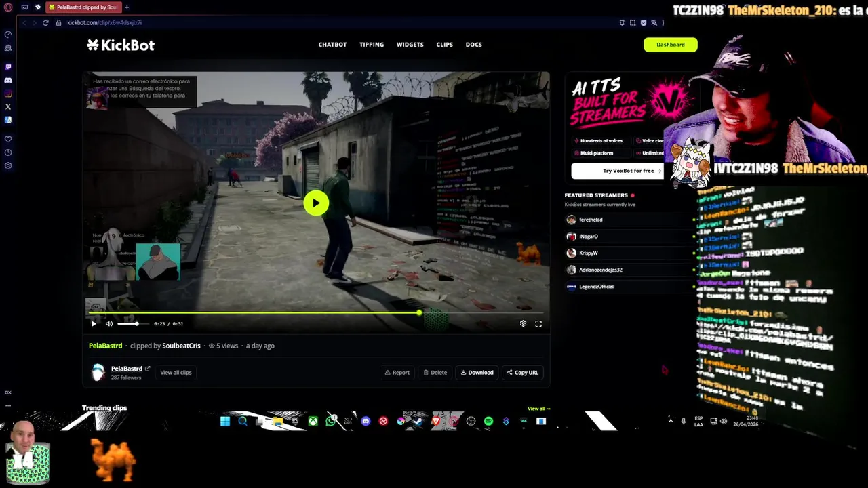Image resolution: width=868 pixels, height=488 pixels.
Task: Open Spotify in taskbar
Action: 488,422
